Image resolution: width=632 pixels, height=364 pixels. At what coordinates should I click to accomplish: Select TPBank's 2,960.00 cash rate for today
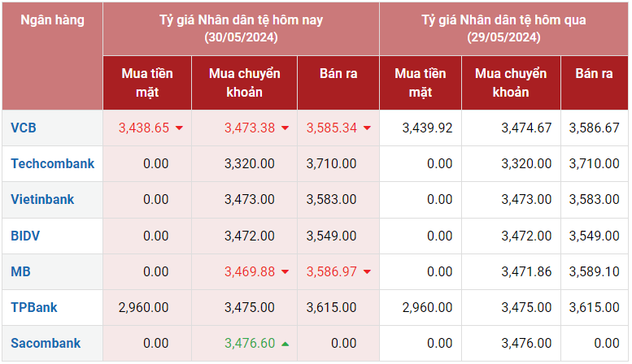point(143,307)
